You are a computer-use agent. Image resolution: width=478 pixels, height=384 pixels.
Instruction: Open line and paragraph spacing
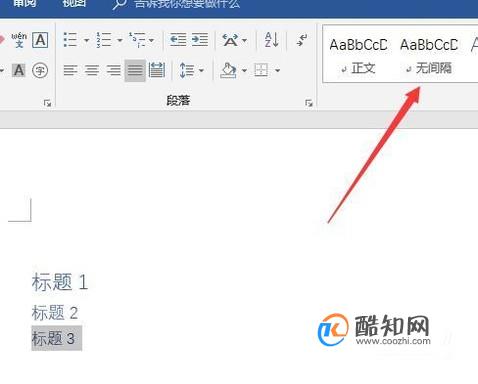187,70
